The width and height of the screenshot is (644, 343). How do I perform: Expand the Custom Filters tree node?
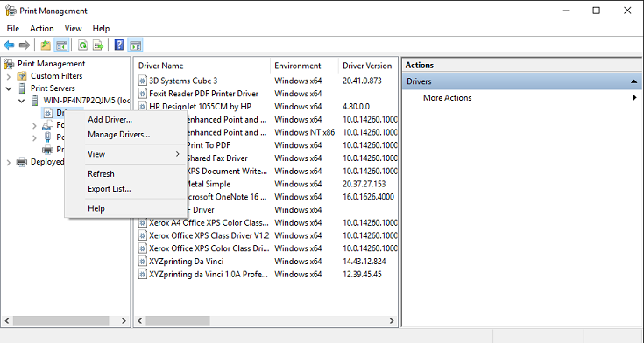pyautogui.click(x=9, y=76)
